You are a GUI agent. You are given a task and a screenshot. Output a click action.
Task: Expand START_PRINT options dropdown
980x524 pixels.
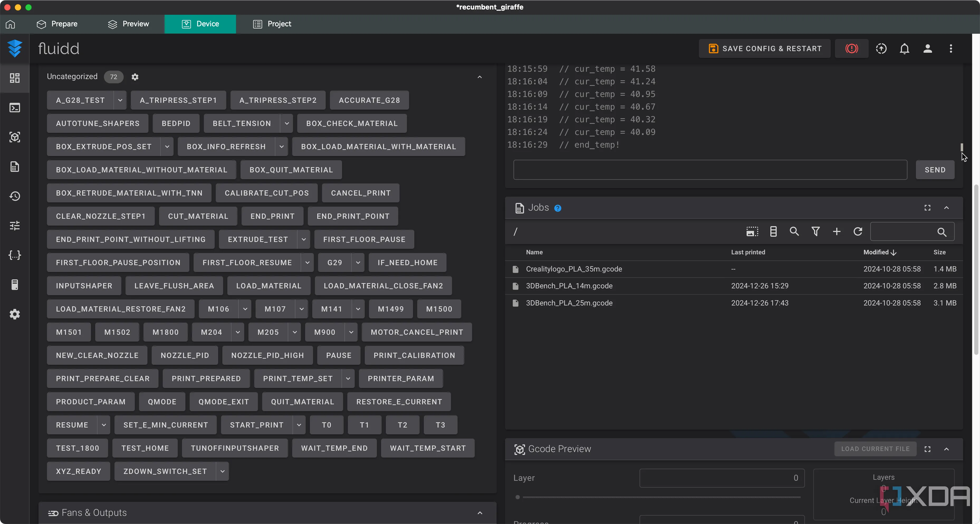click(x=299, y=425)
